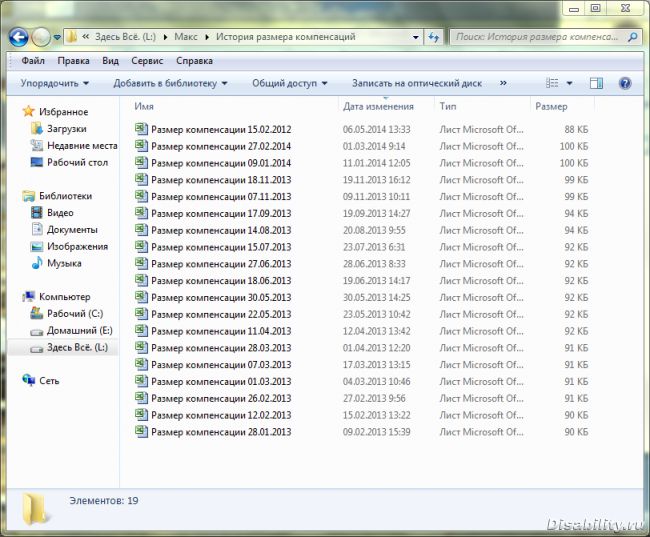Click Excel icon of Размер компенсации 18.11.2013
This screenshot has width=650, height=537.
pyautogui.click(x=141, y=179)
